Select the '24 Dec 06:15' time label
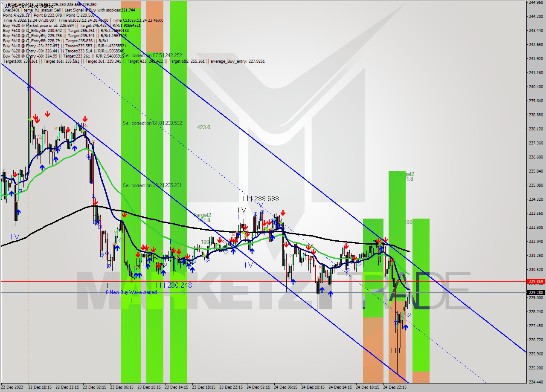Image resolution: width=546 pixels, height=392 pixels. coord(285,387)
